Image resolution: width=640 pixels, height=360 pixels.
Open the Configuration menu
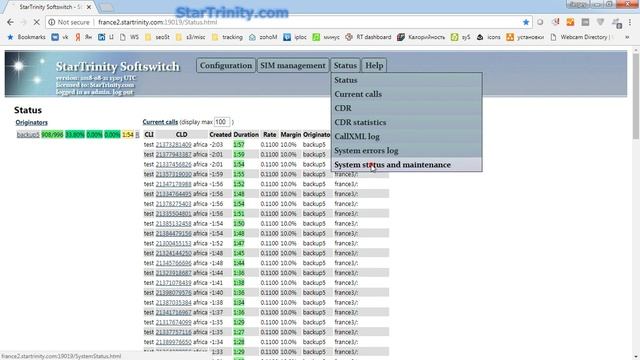(226, 65)
